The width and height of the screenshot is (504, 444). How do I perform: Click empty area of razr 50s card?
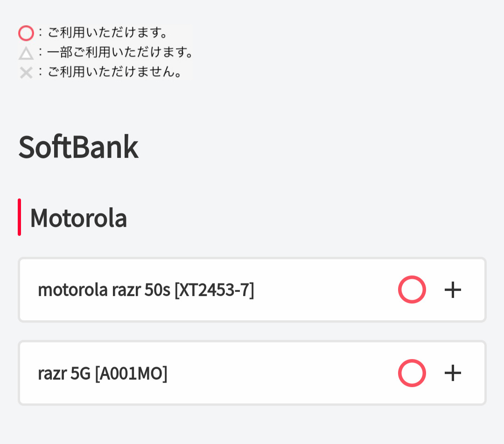(327, 290)
